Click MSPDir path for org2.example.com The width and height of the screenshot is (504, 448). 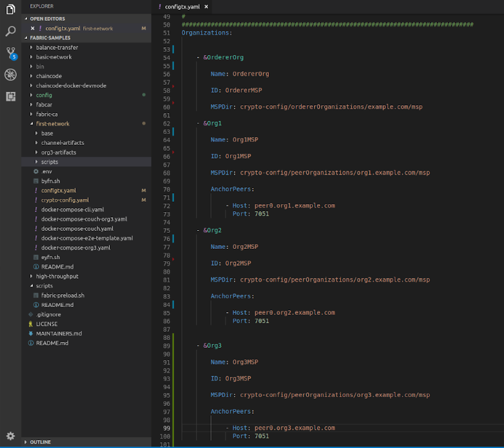click(335, 280)
